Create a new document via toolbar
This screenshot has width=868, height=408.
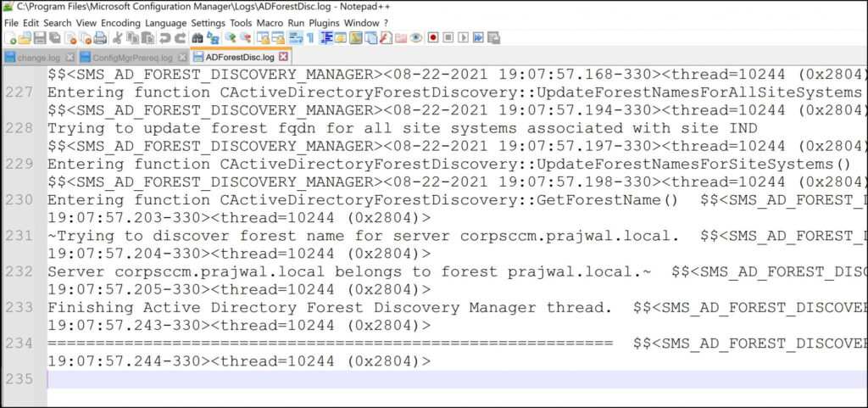click(x=10, y=38)
